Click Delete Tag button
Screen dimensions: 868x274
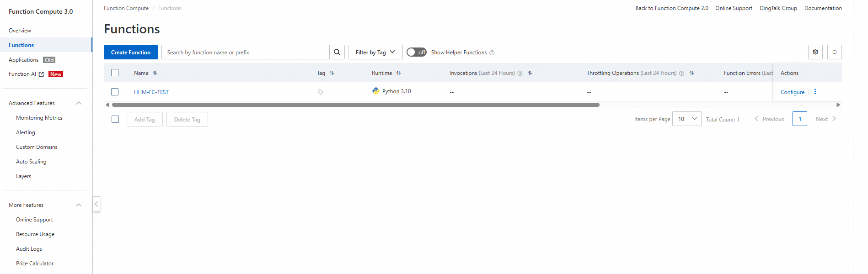(187, 119)
